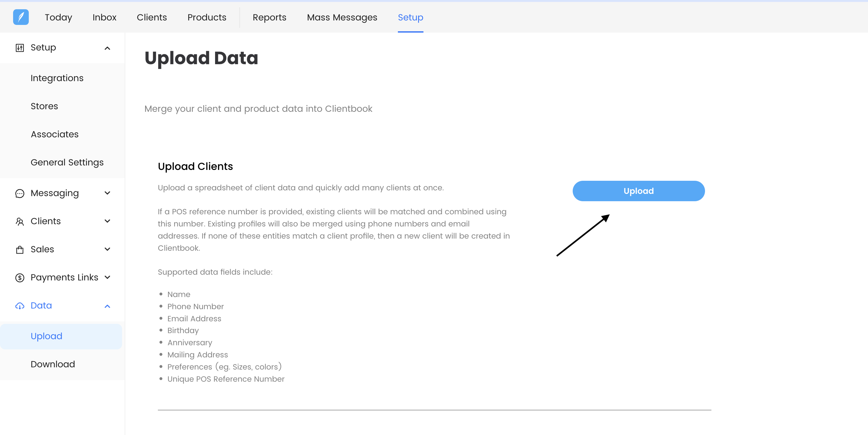
Task: Expand the Payments Links chevron
Action: point(107,278)
